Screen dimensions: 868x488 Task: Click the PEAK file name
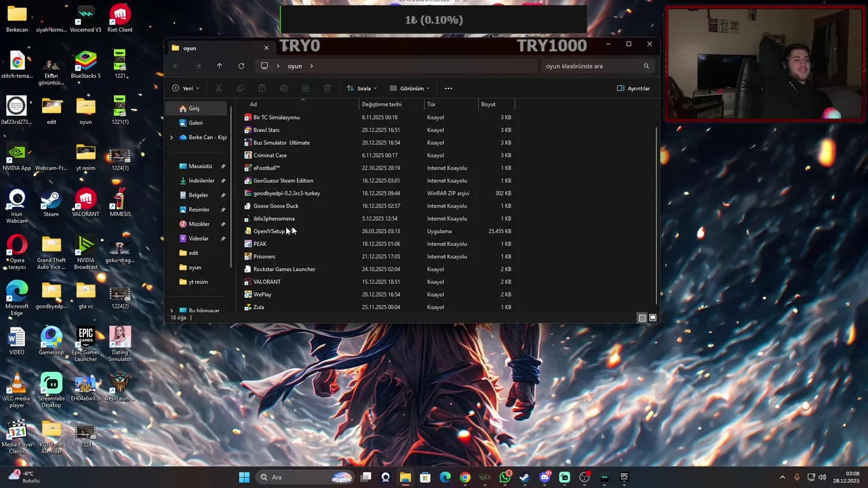[260, 244]
